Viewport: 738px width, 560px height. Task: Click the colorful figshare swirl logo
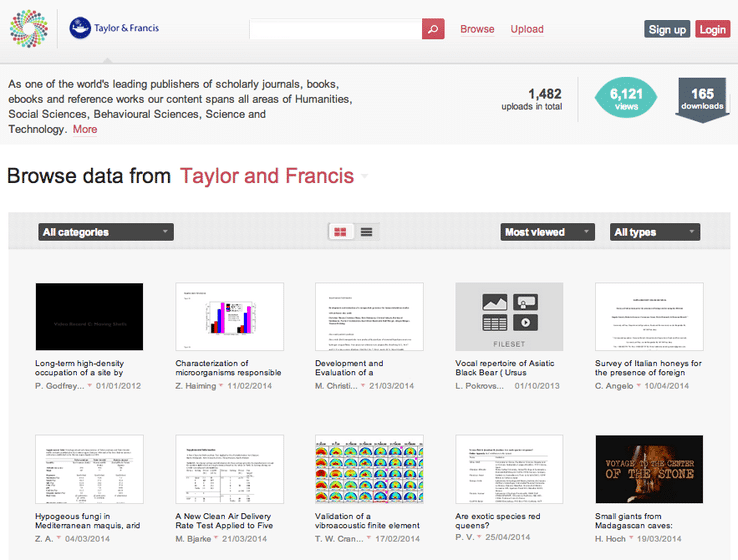[29, 29]
